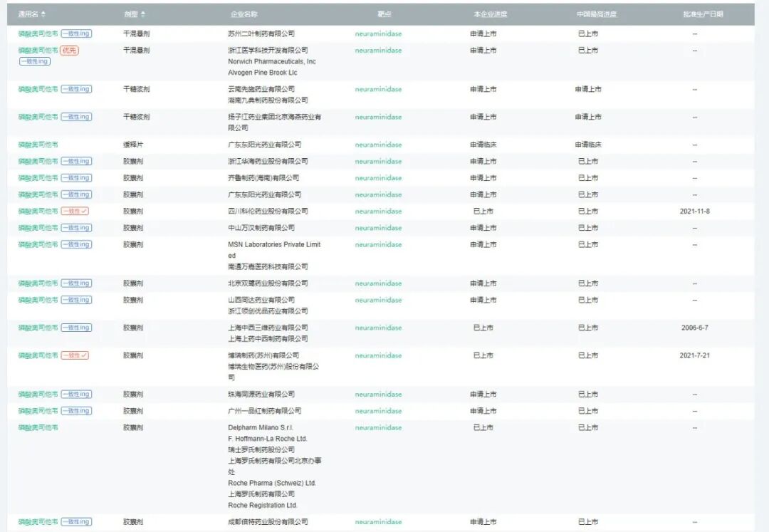The image size is (769, 532).
Task: Open 磷酸奥司他韦 link in 成都倍特药业 row
Action: pyautogui.click(x=38, y=522)
